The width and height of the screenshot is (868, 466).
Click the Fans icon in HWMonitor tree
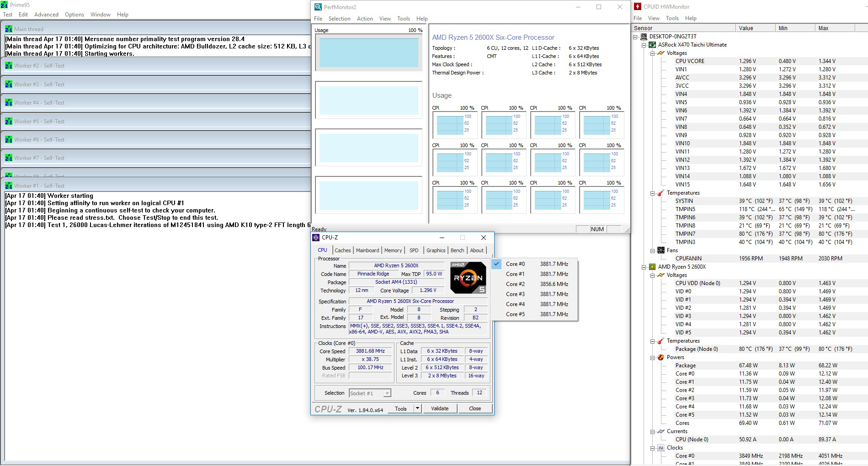pyautogui.click(x=661, y=250)
